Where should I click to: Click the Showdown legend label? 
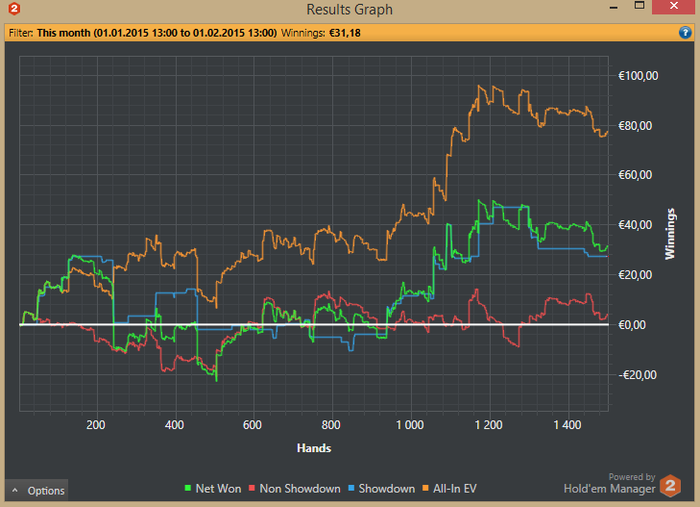coord(387,489)
